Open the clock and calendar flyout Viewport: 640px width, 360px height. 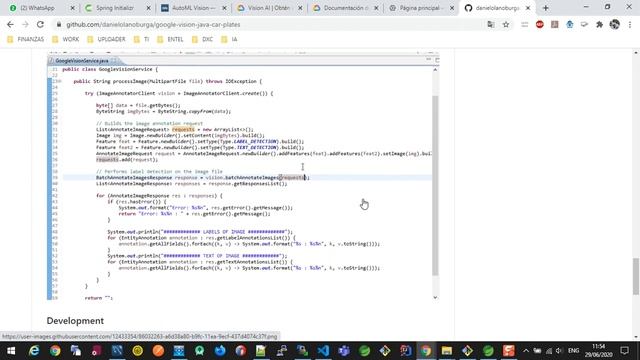pos(599,351)
